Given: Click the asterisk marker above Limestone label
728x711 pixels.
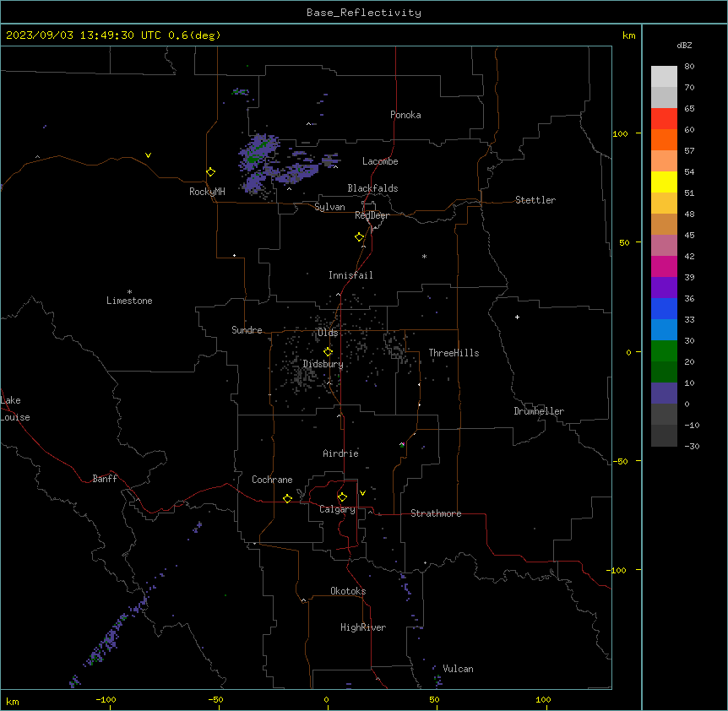Looking at the screenshot, I should click(129, 291).
